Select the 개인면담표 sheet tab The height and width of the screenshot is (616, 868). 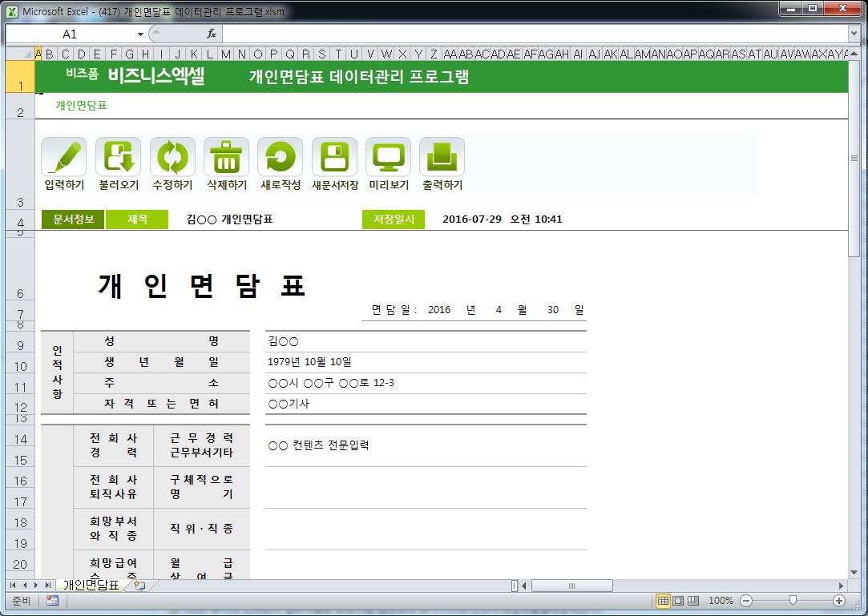tap(91, 585)
